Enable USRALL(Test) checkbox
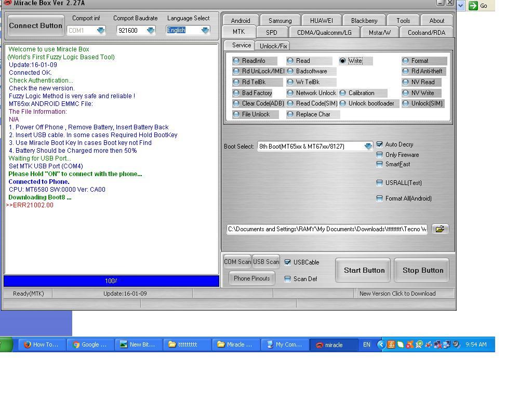The image size is (532, 399). click(380, 183)
